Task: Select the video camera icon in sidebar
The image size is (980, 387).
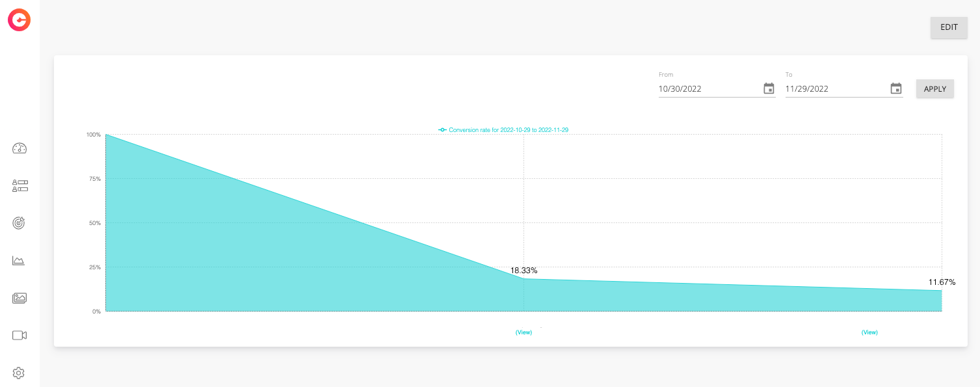Action: coord(20,335)
